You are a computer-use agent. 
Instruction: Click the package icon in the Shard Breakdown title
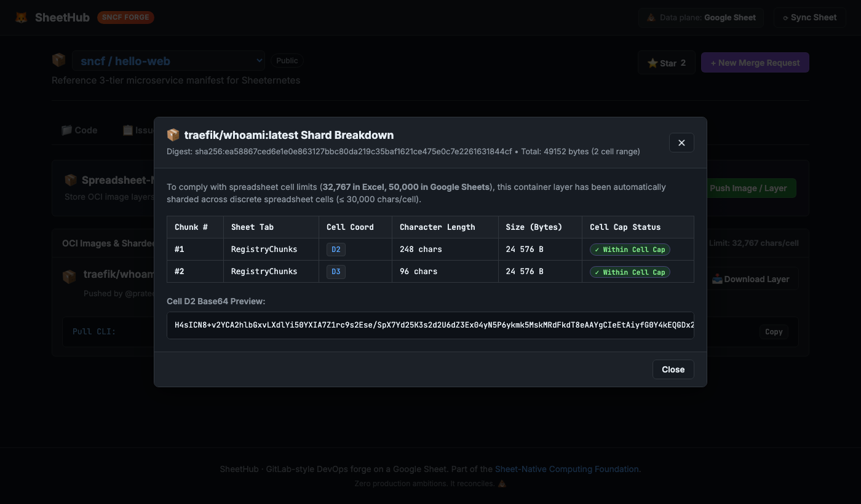tap(173, 135)
